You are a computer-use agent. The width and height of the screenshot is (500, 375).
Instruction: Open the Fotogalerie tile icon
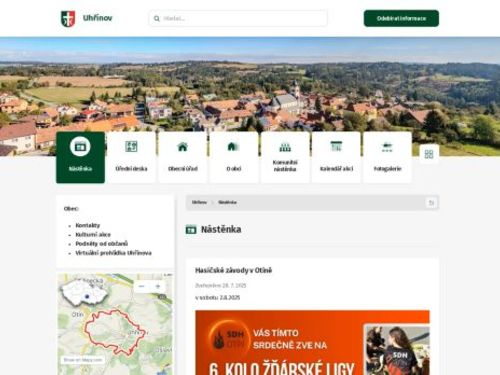coord(387,147)
